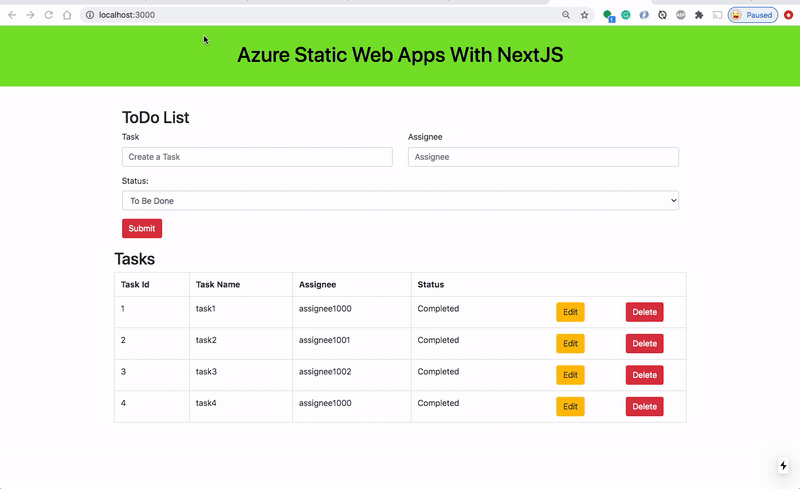Delete the task2 row
The height and width of the screenshot is (489, 800).
(644, 344)
